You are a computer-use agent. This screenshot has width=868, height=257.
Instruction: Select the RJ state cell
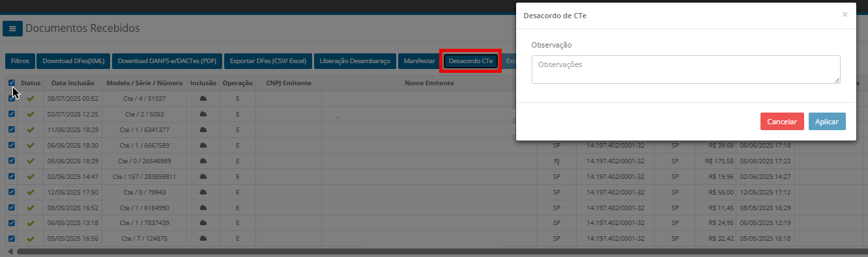pyautogui.click(x=557, y=161)
